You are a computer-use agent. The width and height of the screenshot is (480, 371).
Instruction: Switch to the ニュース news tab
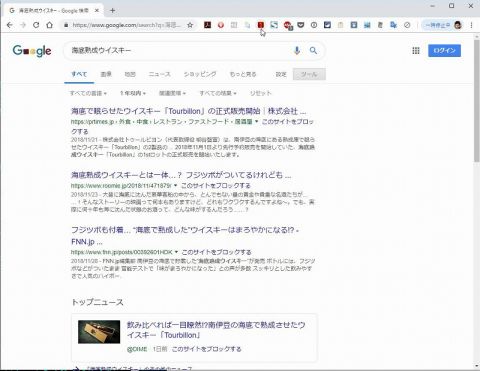click(x=159, y=74)
